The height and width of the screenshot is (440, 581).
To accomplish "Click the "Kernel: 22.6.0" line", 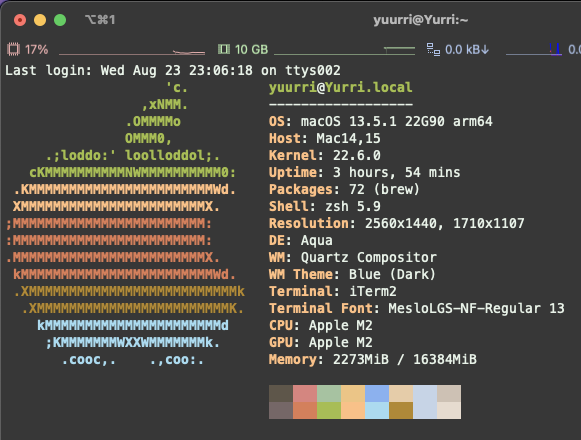I will click(x=325, y=155).
